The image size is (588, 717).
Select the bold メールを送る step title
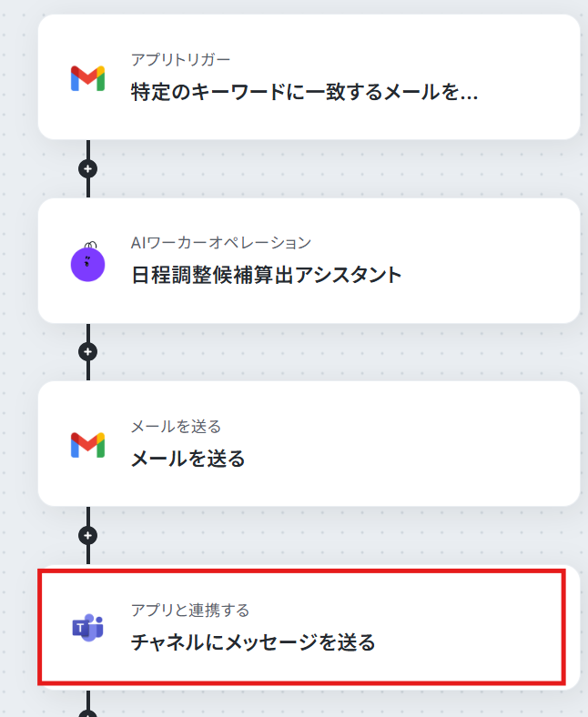click(188, 458)
